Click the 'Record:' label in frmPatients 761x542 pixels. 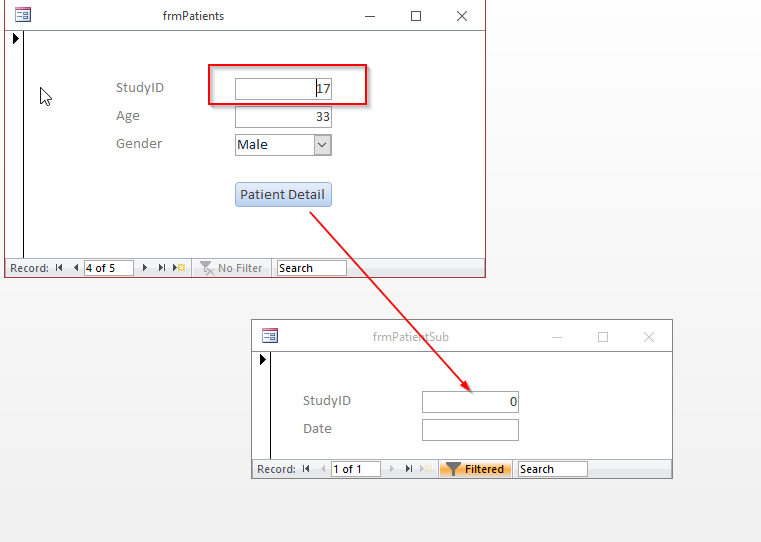coord(30,268)
